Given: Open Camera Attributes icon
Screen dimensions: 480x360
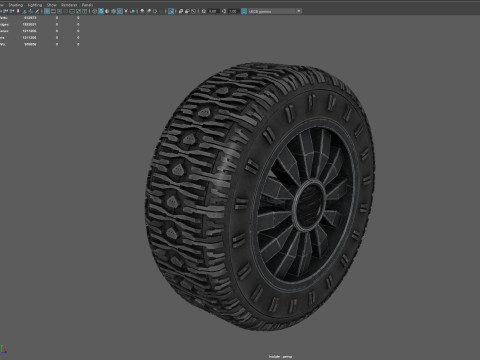Looking at the screenshot, I should (x=12, y=11).
